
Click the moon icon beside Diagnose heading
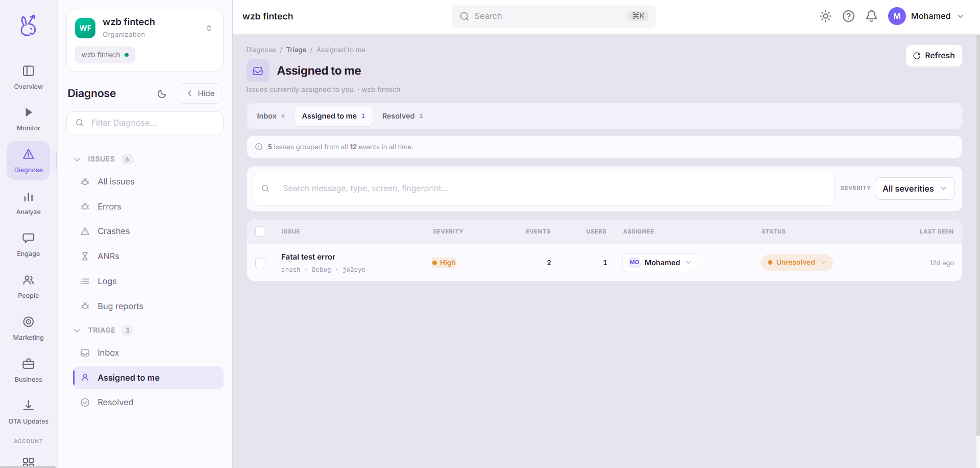[x=162, y=93]
